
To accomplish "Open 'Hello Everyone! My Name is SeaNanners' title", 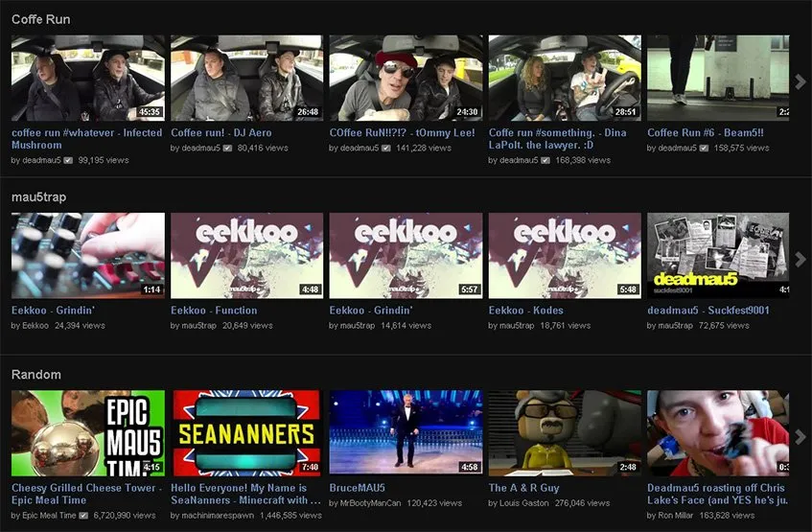I will (x=245, y=495).
